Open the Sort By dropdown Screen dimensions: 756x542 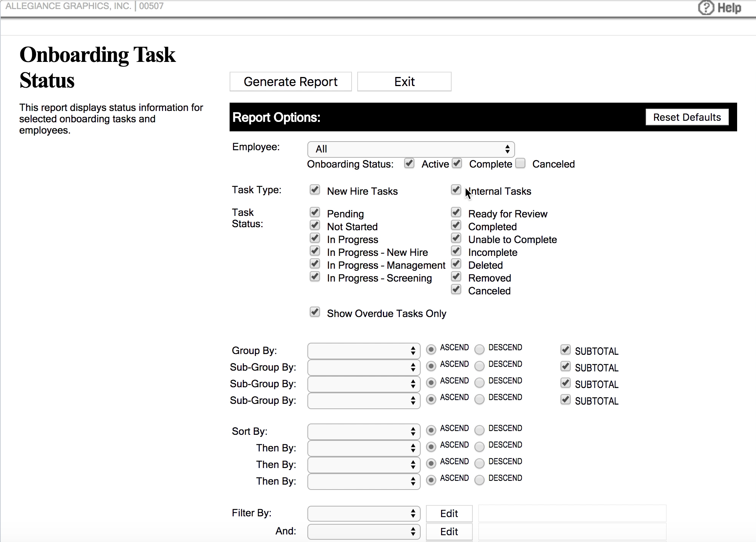363,431
